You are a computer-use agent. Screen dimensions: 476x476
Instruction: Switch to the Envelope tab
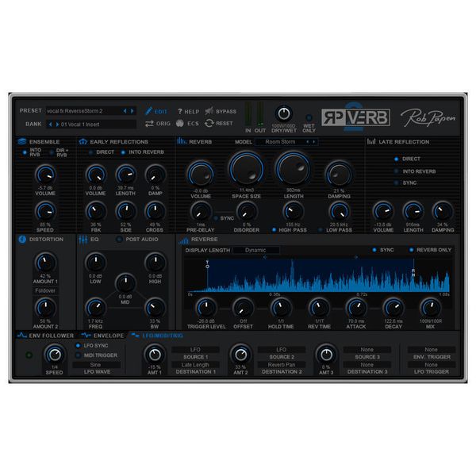coord(103,336)
